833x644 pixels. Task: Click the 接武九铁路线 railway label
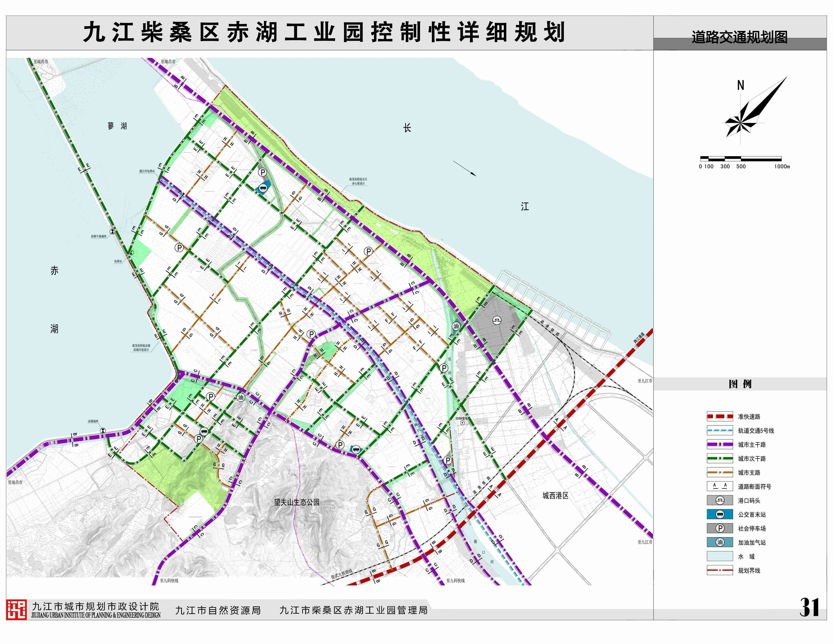point(342,574)
